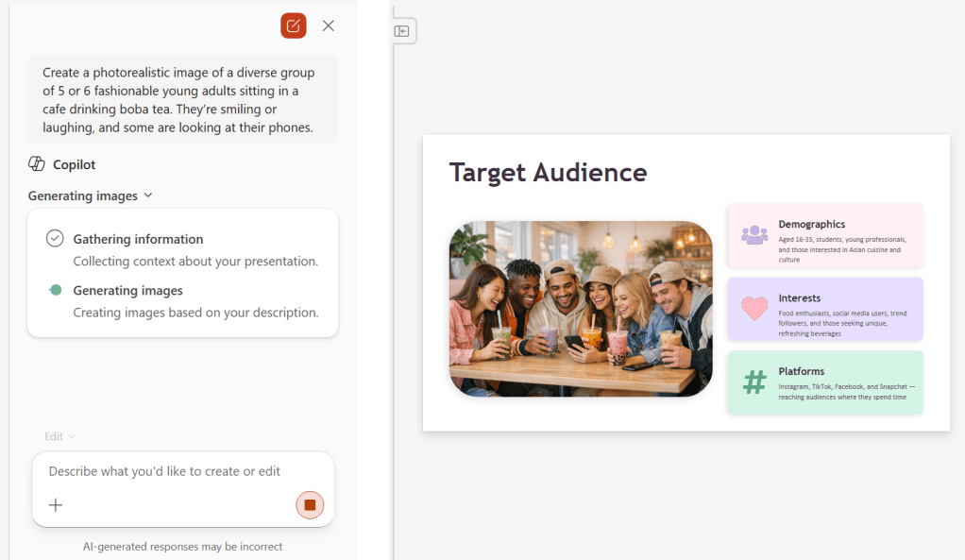965x560 pixels.
Task: Click the 'Generating images' step label in card
Action: (128, 291)
